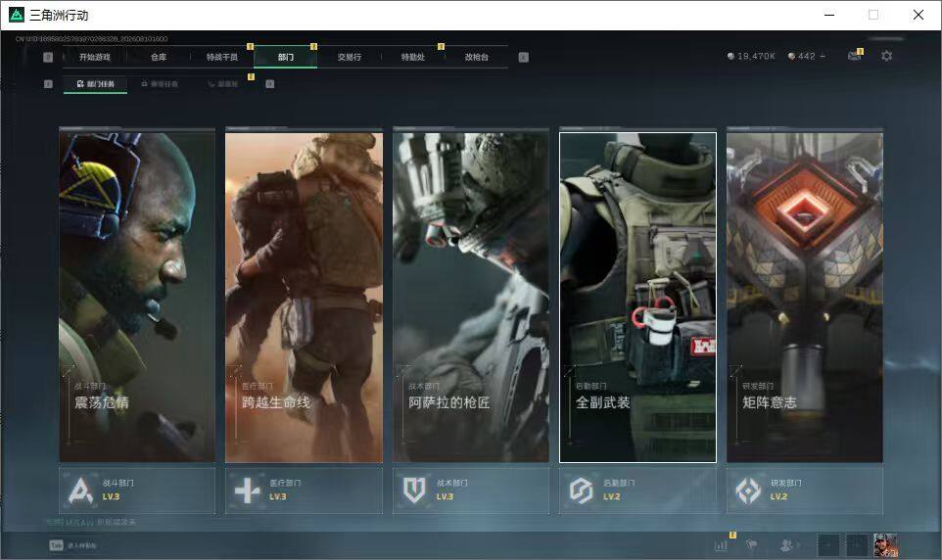Click the key hint icon left of 部门任务

(48, 84)
